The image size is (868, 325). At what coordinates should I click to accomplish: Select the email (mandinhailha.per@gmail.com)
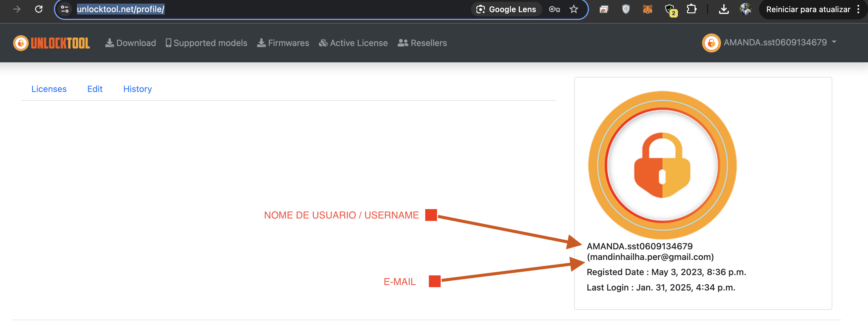point(650,257)
